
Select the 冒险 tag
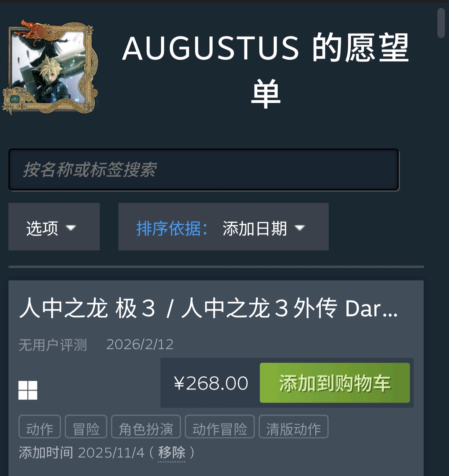point(86,427)
